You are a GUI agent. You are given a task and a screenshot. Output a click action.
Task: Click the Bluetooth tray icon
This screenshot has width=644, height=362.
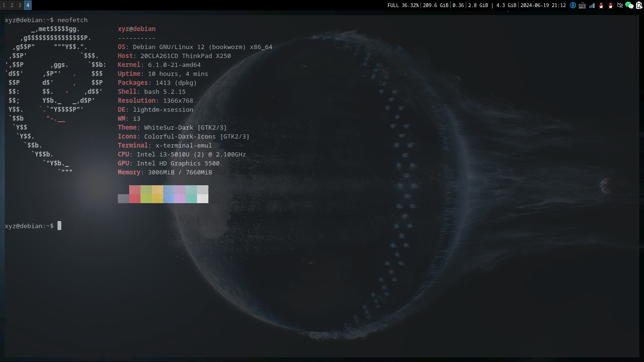pyautogui.click(x=573, y=5)
